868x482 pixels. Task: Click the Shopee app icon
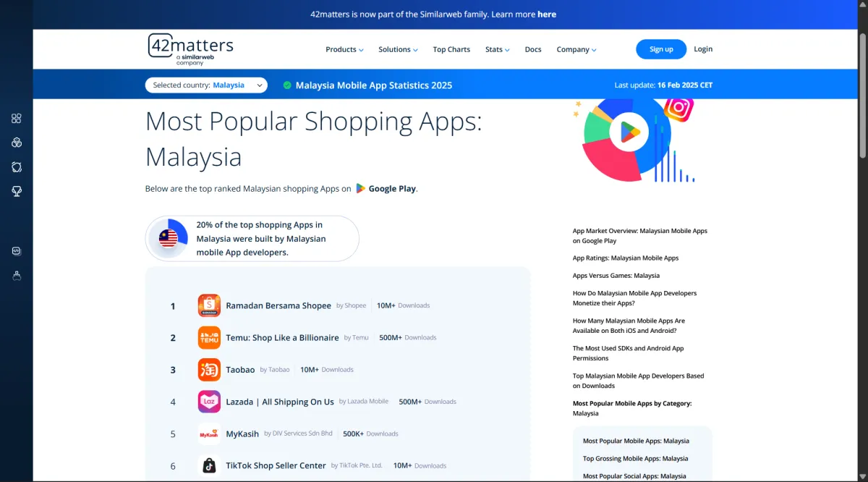coord(209,305)
